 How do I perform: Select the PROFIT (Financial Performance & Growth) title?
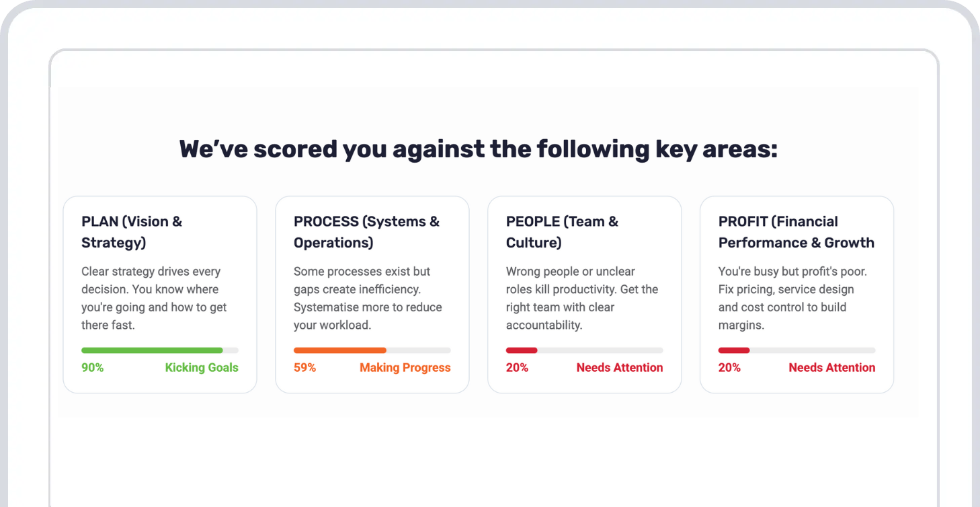[796, 232]
